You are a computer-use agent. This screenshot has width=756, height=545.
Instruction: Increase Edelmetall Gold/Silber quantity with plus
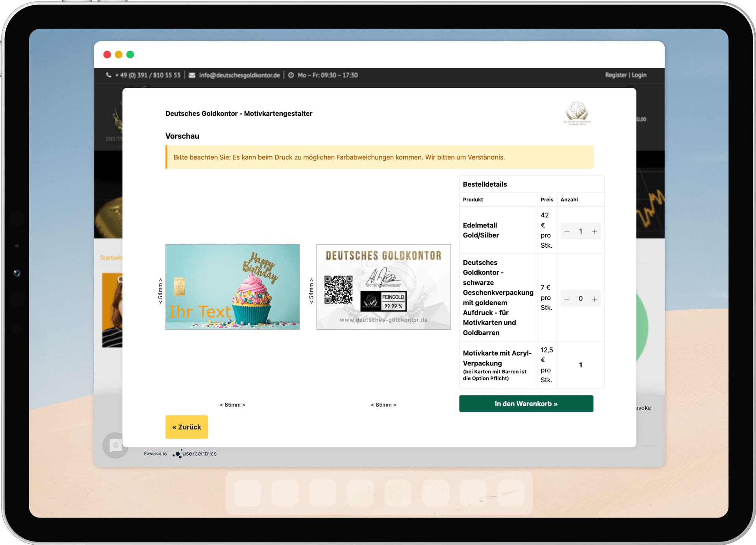pyautogui.click(x=594, y=232)
